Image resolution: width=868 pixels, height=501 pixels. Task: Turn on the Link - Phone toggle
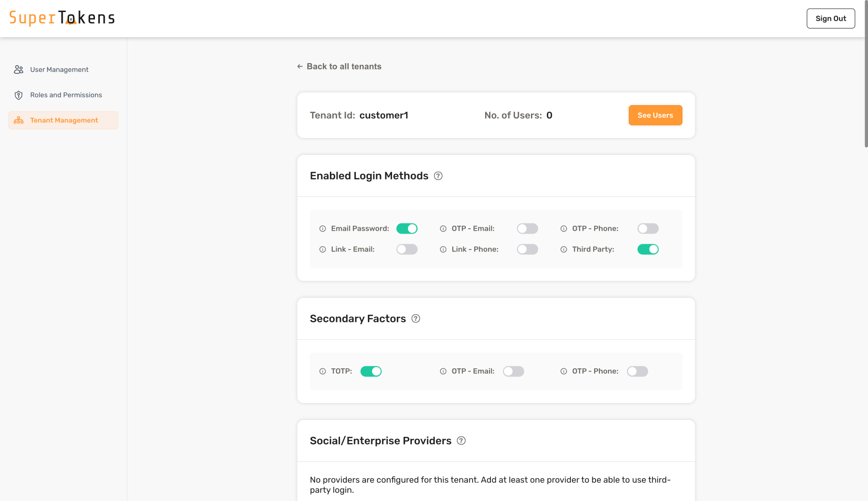click(x=527, y=249)
